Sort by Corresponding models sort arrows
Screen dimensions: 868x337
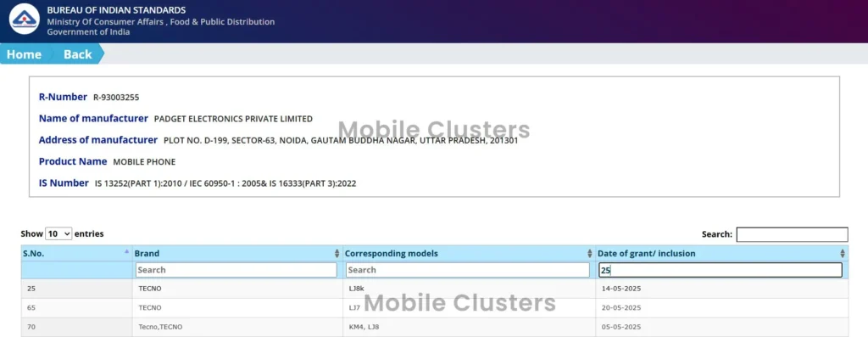(590, 253)
